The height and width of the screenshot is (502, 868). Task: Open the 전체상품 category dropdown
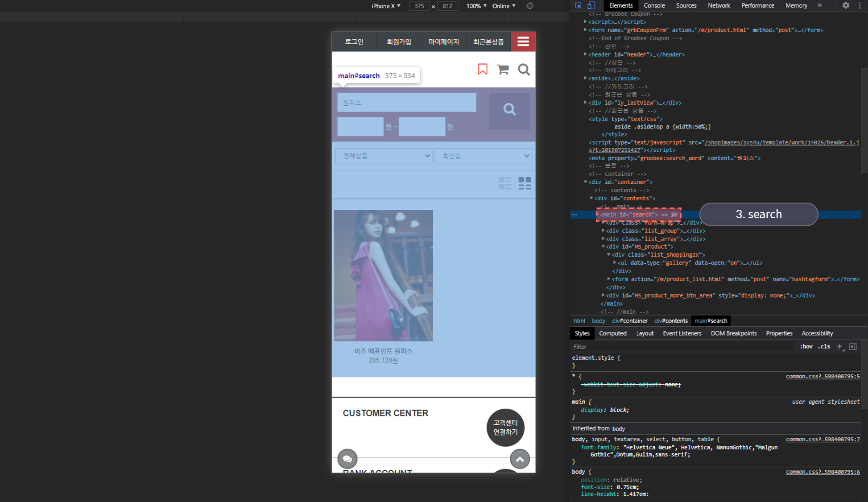pyautogui.click(x=384, y=156)
